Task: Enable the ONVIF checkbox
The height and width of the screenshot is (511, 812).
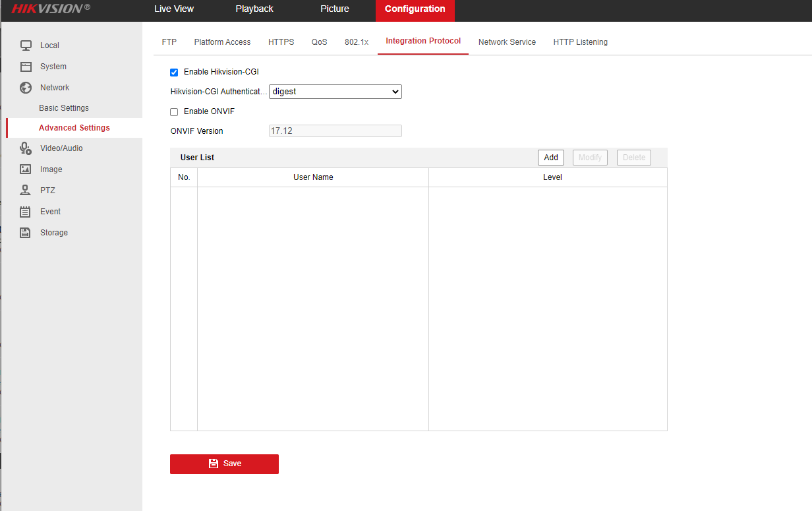Action: [x=174, y=112]
